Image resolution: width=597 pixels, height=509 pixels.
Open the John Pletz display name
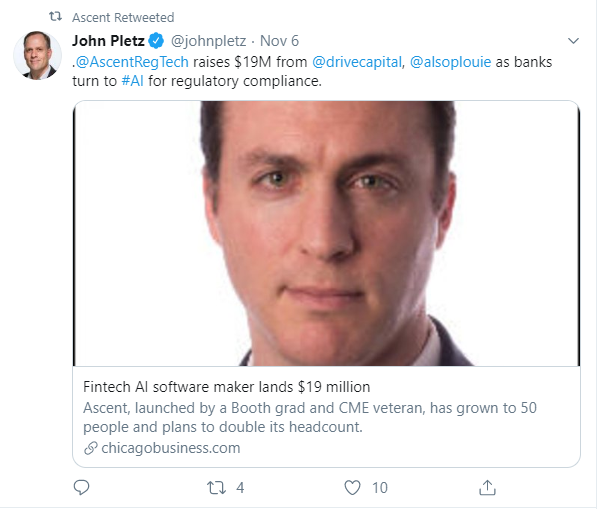tap(108, 41)
